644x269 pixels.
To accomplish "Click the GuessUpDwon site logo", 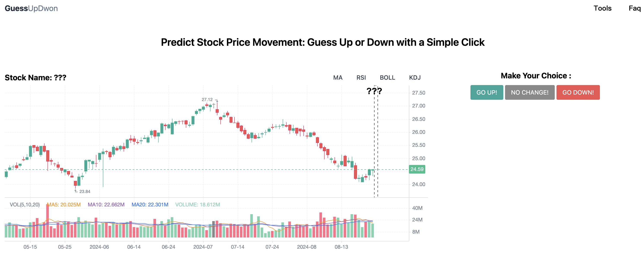I will (x=31, y=8).
